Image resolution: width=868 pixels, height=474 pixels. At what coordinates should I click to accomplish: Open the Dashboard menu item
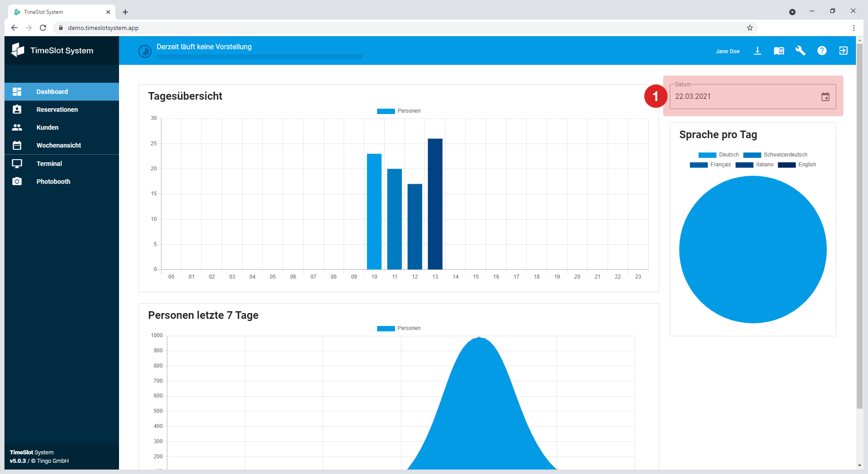click(62, 92)
